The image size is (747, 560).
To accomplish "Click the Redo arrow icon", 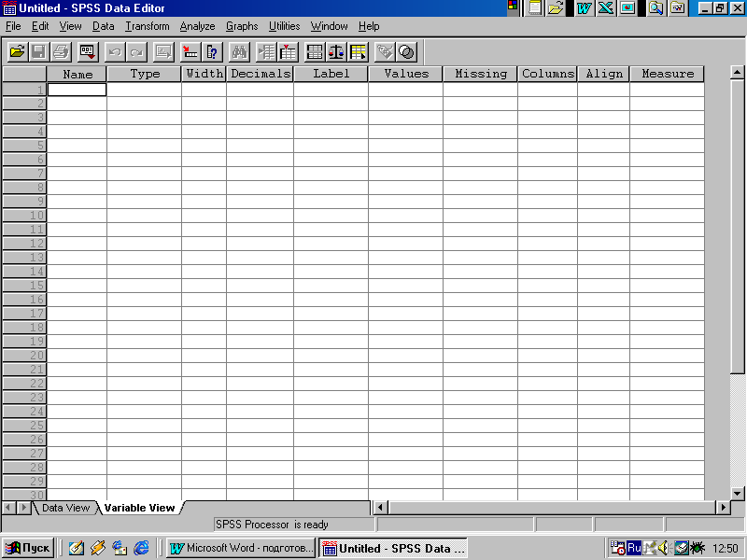I will click(x=136, y=52).
